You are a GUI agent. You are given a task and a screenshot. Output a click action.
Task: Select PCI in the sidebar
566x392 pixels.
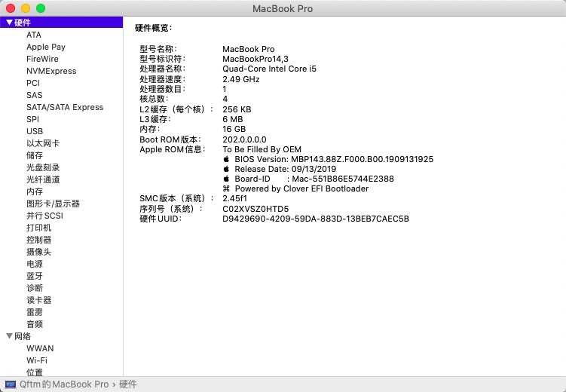point(33,83)
